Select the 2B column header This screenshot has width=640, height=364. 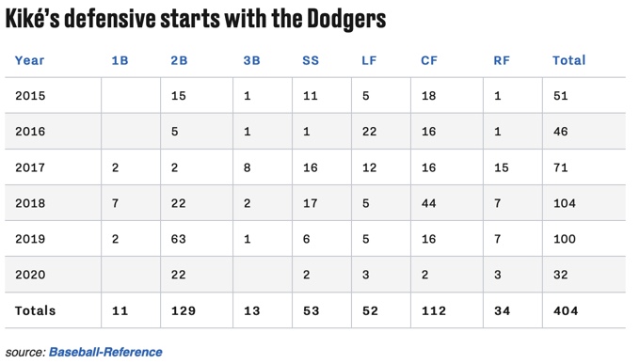179,60
